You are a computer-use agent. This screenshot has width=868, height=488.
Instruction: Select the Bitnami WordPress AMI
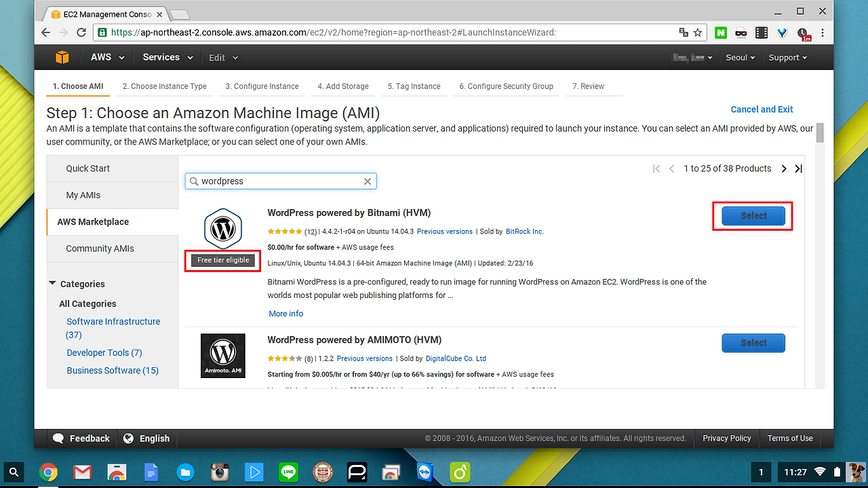[753, 216]
